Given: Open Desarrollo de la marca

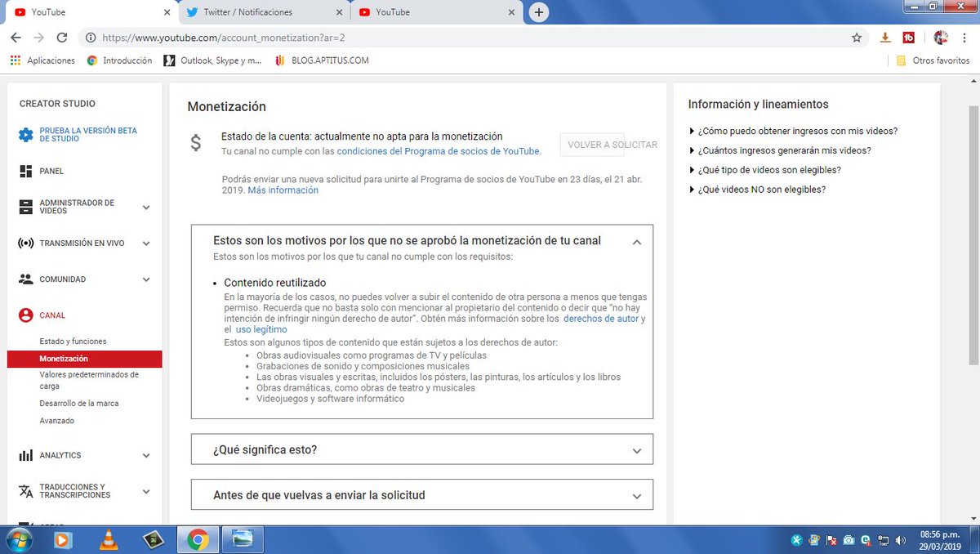Looking at the screenshot, I should click(79, 404).
